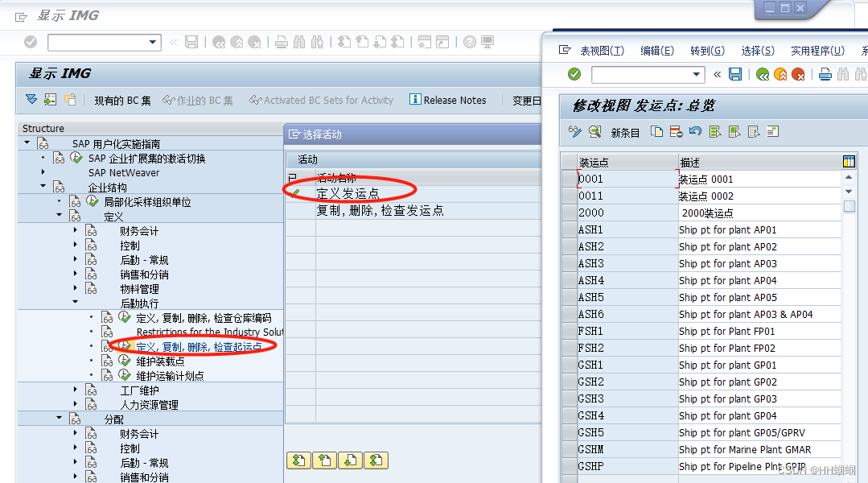Open 定义, 复制, 删除, 检查起运点 tree link

point(199,347)
